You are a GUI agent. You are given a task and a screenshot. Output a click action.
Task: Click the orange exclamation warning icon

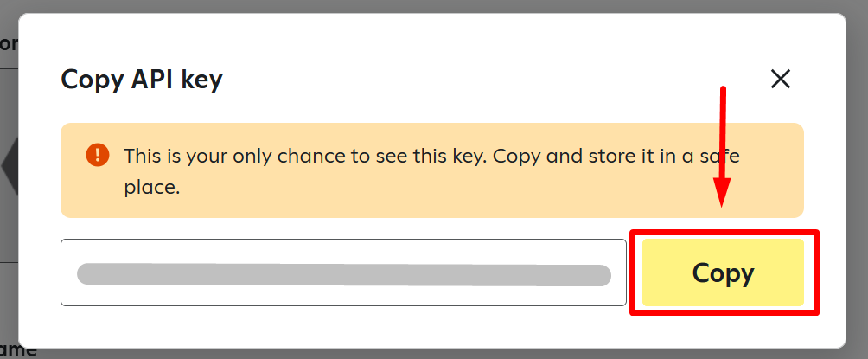(98, 155)
